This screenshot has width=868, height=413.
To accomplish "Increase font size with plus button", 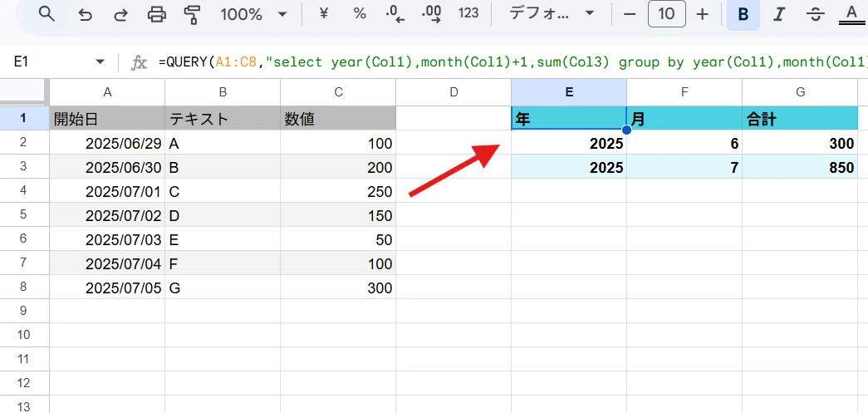I will click(x=703, y=14).
